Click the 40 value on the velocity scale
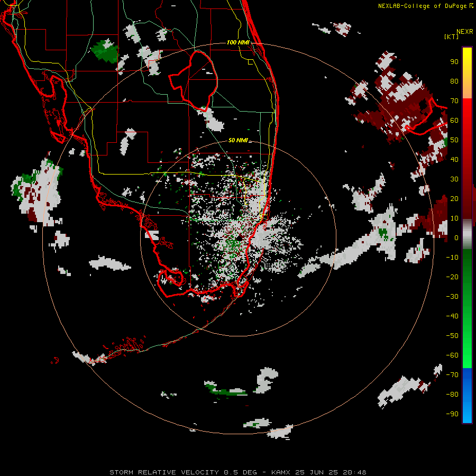Image resolution: width=476 pixels, height=476 pixels. point(454,159)
